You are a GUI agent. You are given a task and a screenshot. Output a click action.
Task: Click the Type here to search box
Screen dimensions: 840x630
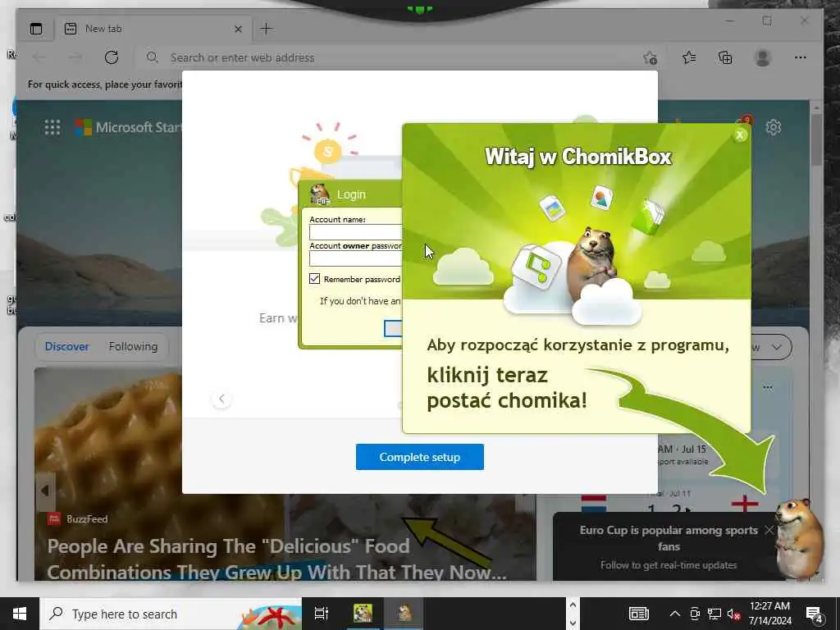(171, 614)
